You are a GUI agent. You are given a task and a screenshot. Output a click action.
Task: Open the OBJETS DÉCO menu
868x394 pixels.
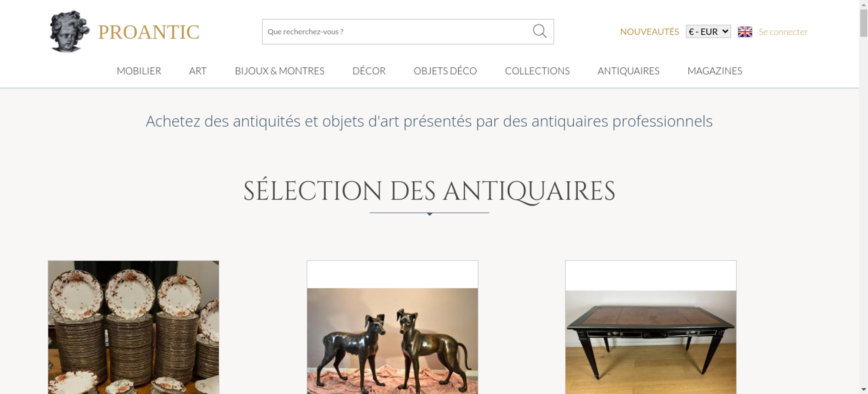coord(445,71)
